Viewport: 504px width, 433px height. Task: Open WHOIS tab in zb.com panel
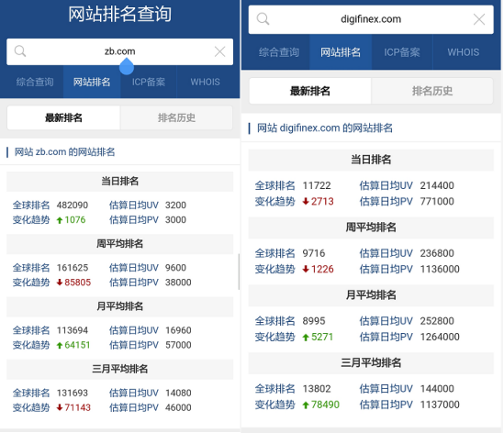click(205, 82)
